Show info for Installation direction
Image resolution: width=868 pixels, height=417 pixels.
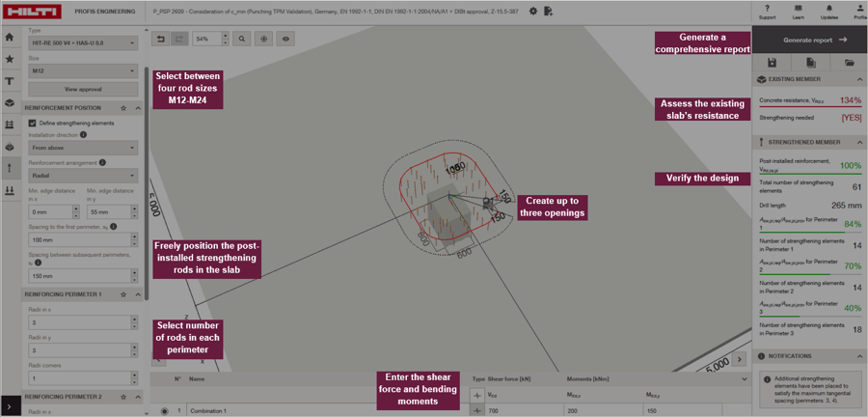click(x=83, y=134)
